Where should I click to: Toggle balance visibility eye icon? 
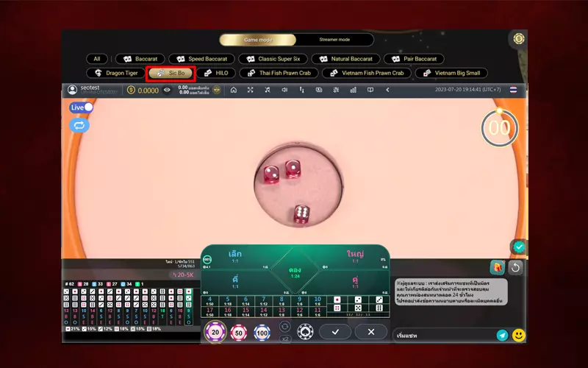[167, 90]
